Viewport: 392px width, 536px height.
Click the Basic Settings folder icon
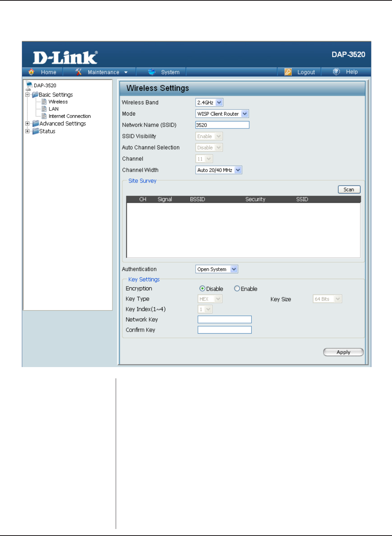tap(35, 95)
